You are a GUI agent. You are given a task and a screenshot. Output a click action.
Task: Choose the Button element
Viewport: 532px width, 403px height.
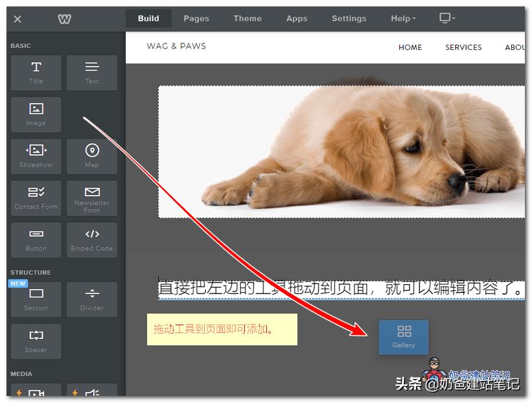(x=36, y=240)
